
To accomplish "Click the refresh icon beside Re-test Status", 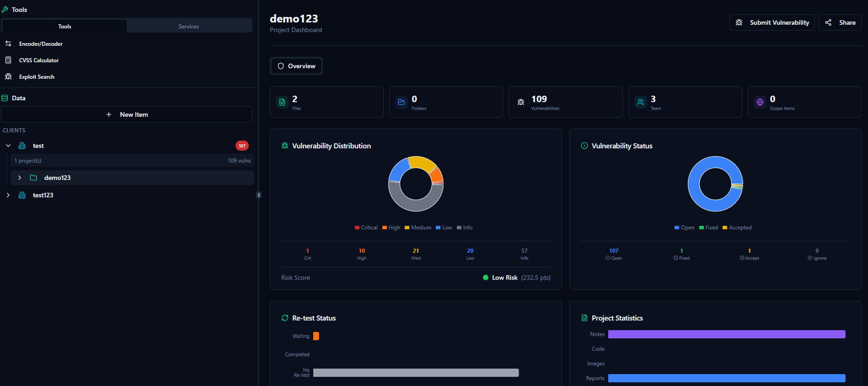I will [285, 318].
